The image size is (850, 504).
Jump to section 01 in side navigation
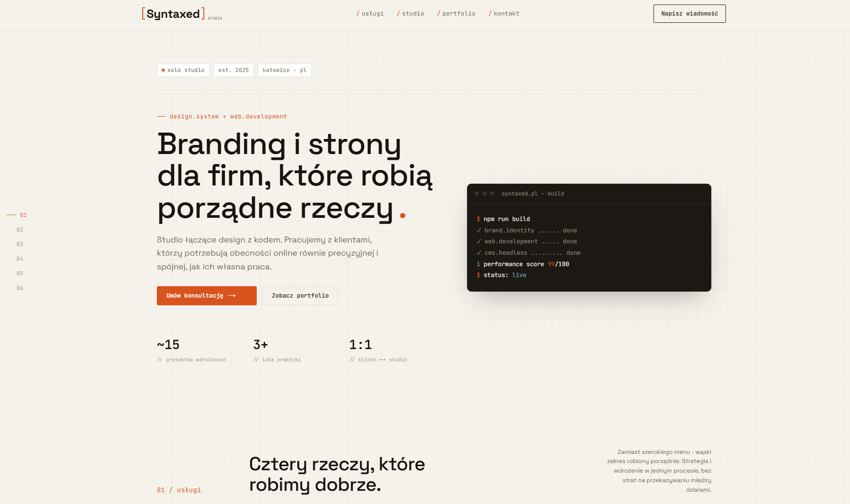pos(17,215)
